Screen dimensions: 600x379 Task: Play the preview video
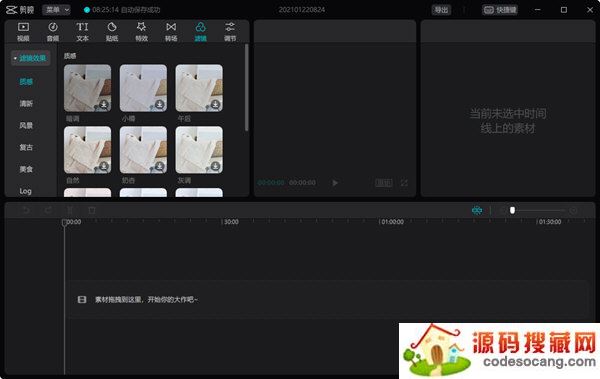click(335, 183)
